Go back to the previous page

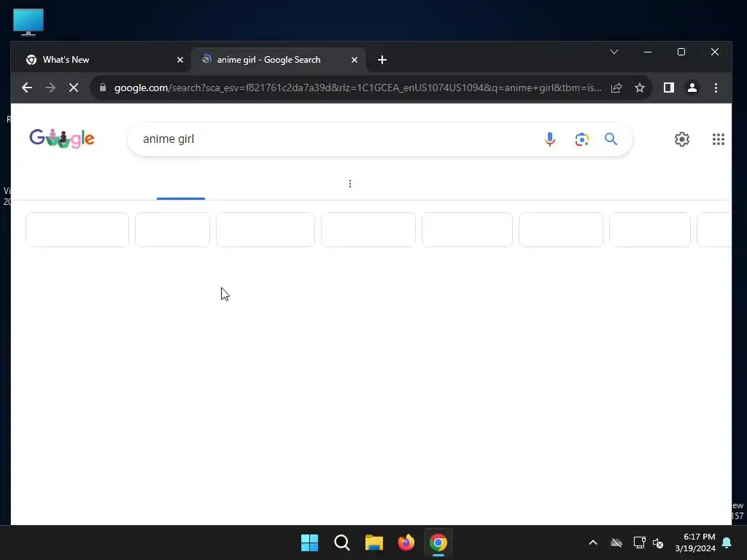(27, 87)
